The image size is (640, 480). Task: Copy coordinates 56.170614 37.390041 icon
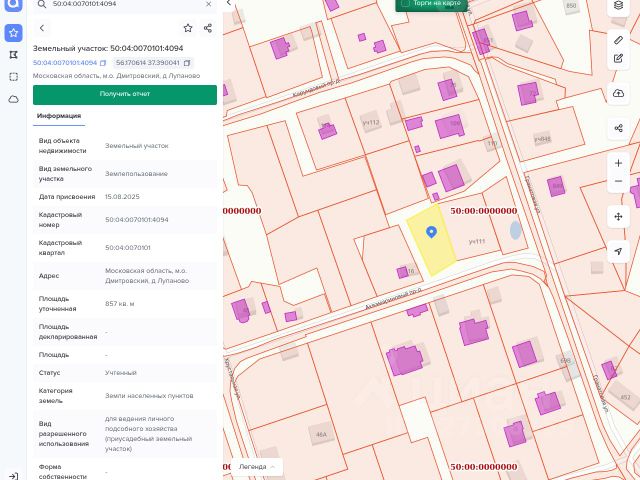click(187, 63)
